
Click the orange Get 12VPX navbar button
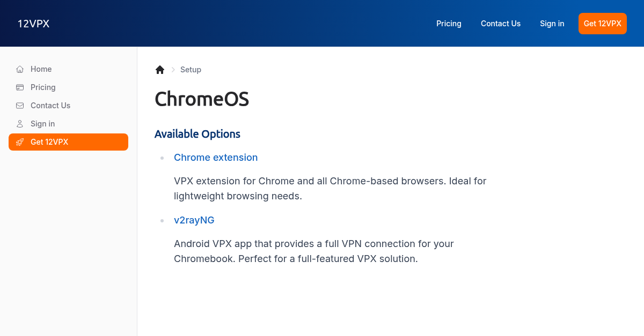(x=602, y=24)
